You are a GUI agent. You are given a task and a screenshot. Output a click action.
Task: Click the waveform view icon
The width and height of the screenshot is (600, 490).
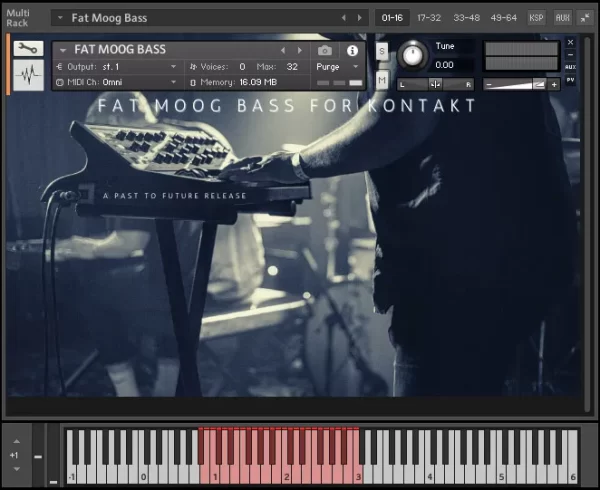[x=28, y=74]
